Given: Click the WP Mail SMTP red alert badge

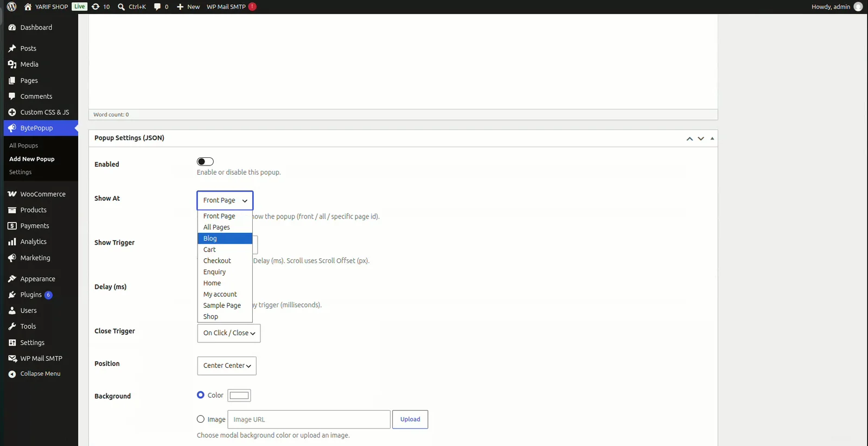Looking at the screenshot, I should click(252, 7).
